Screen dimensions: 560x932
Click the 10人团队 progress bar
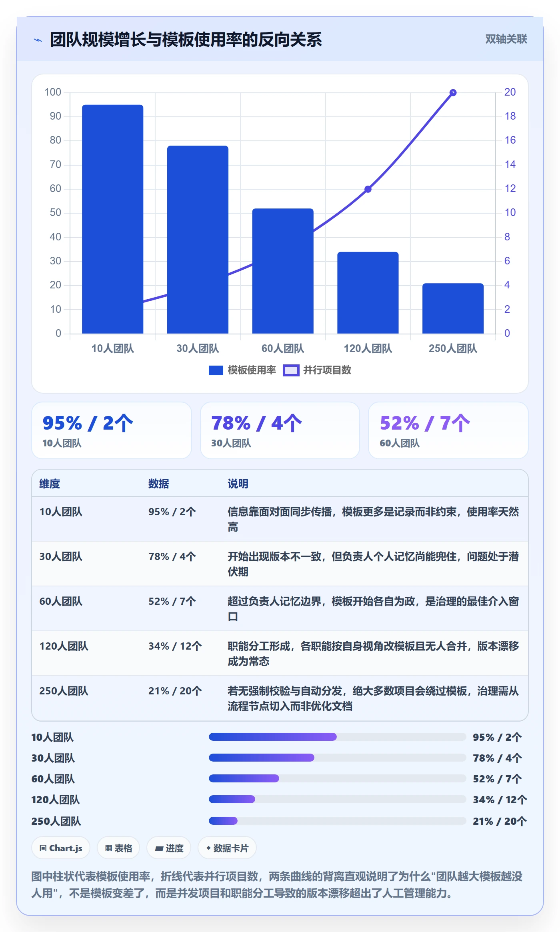pos(338,737)
